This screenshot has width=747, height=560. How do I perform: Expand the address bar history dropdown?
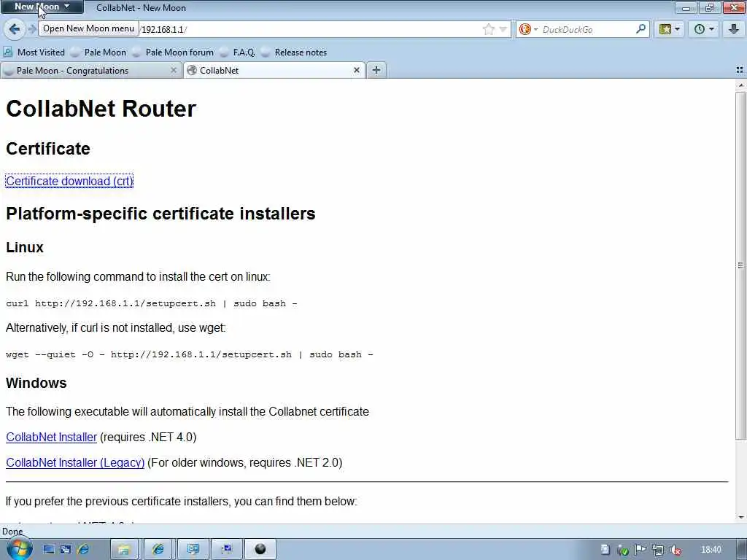click(503, 29)
